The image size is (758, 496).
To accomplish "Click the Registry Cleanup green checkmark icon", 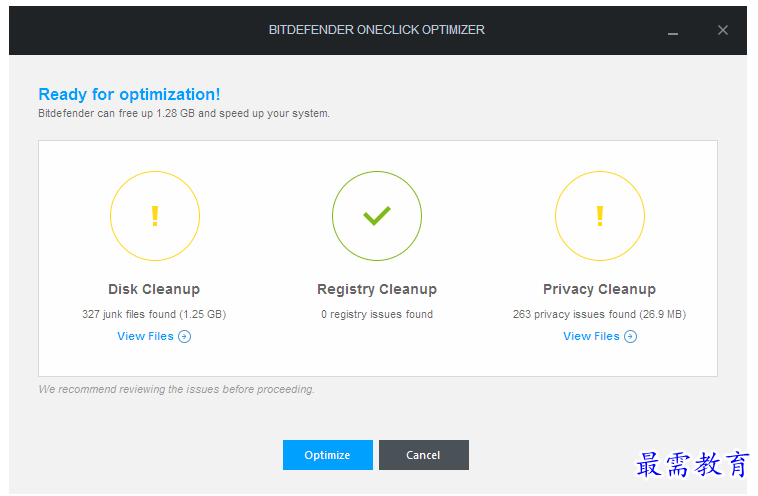I will point(377,216).
